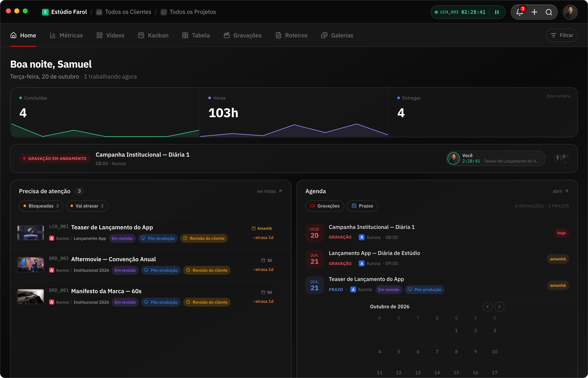Click the green Estúdio Farol workspace icon
This screenshot has width=588, height=378.
point(45,12)
